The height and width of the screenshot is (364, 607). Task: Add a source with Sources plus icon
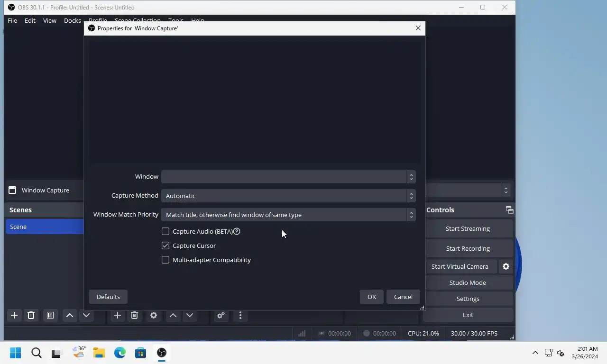pyautogui.click(x=117, y=315)
